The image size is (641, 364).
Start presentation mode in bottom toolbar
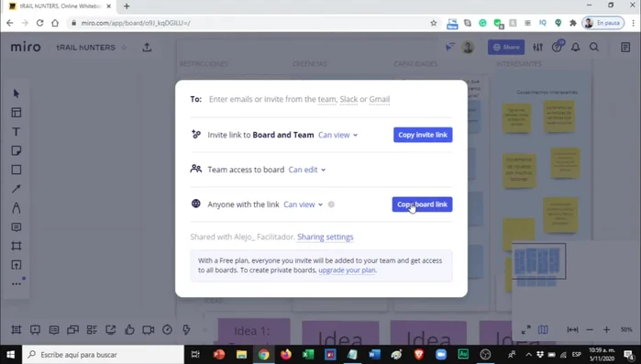(35, 330)
